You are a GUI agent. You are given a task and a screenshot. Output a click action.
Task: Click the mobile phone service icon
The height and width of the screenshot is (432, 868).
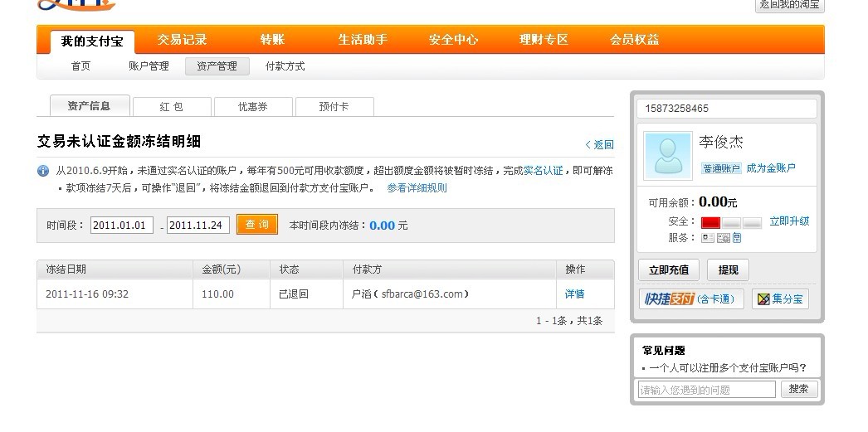coord(737,238)
